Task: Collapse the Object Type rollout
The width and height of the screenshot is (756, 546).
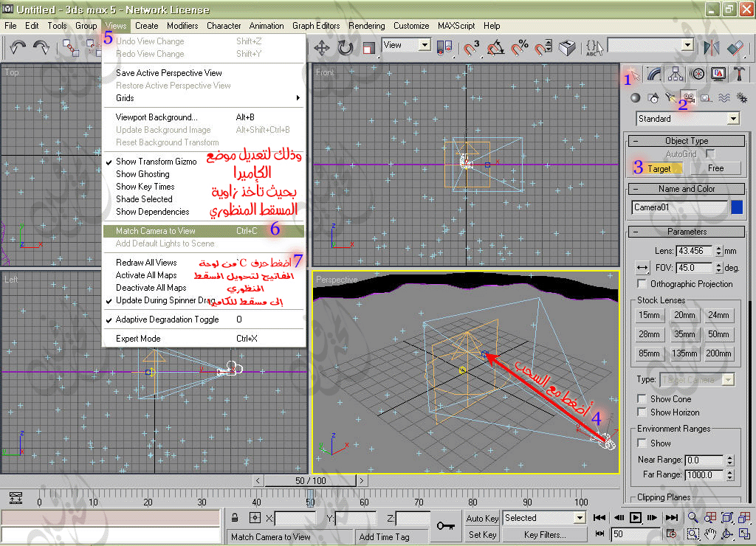Action: tap(687, 141)
